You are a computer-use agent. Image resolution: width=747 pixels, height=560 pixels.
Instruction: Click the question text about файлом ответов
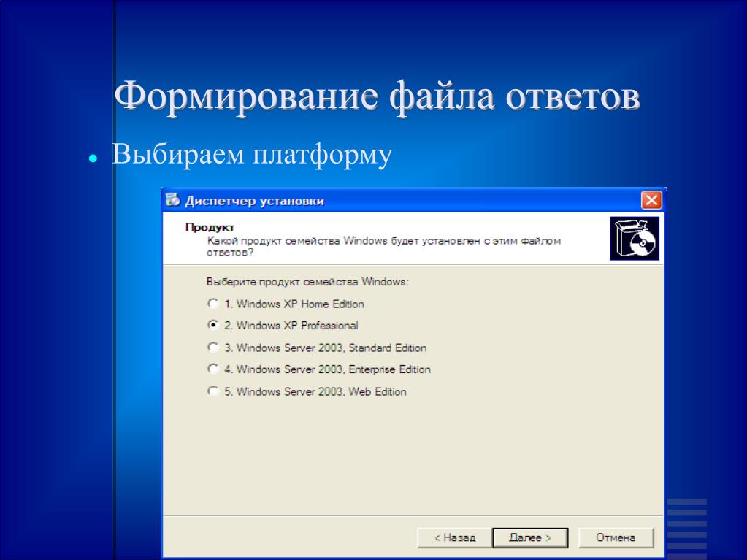383,247
